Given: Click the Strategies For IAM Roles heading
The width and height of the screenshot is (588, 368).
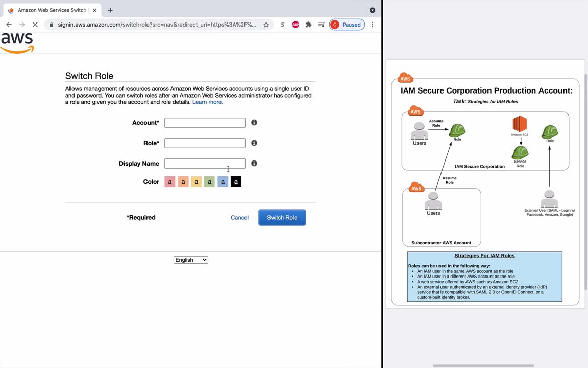Looking at the screenshot, I should (x=484, y=256).
